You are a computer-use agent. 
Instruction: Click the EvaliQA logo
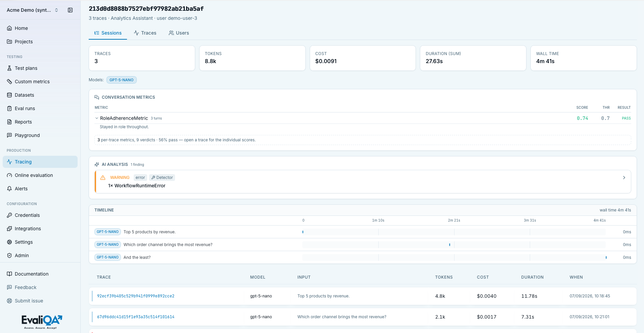point(42,322)
